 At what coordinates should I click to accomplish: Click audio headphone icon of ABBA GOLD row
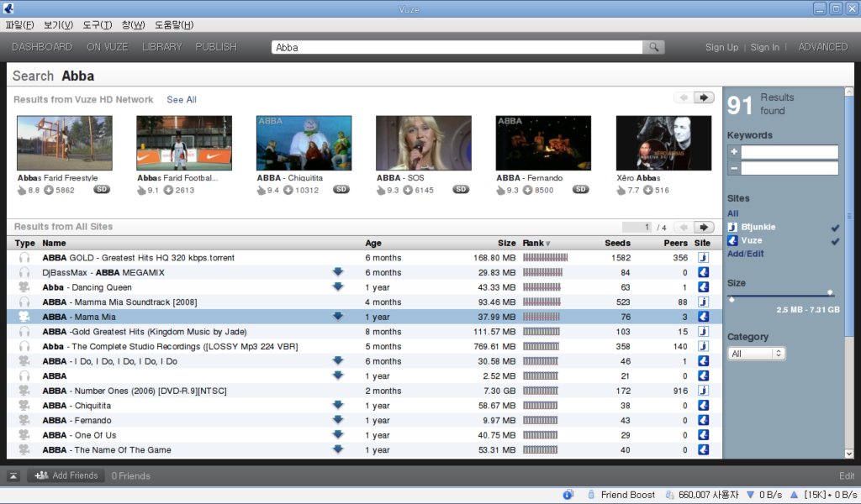(24, 257)
